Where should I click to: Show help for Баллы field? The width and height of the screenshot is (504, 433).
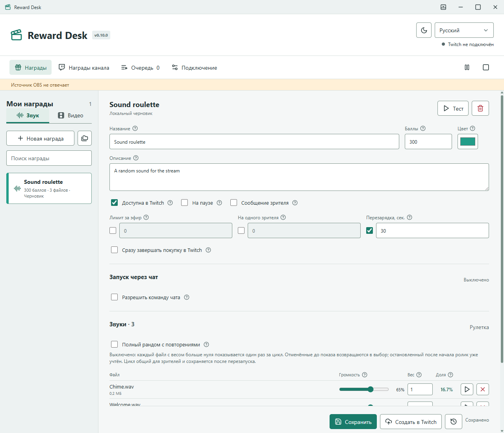click(x=423, y=128)
